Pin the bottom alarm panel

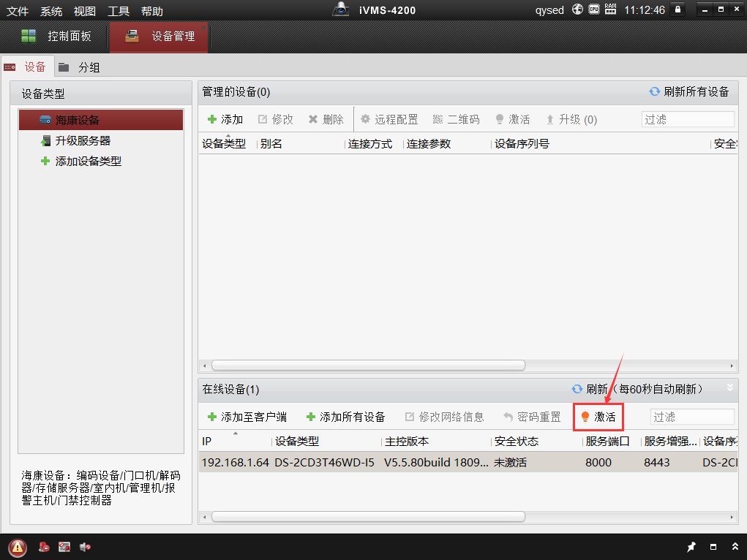691,547
